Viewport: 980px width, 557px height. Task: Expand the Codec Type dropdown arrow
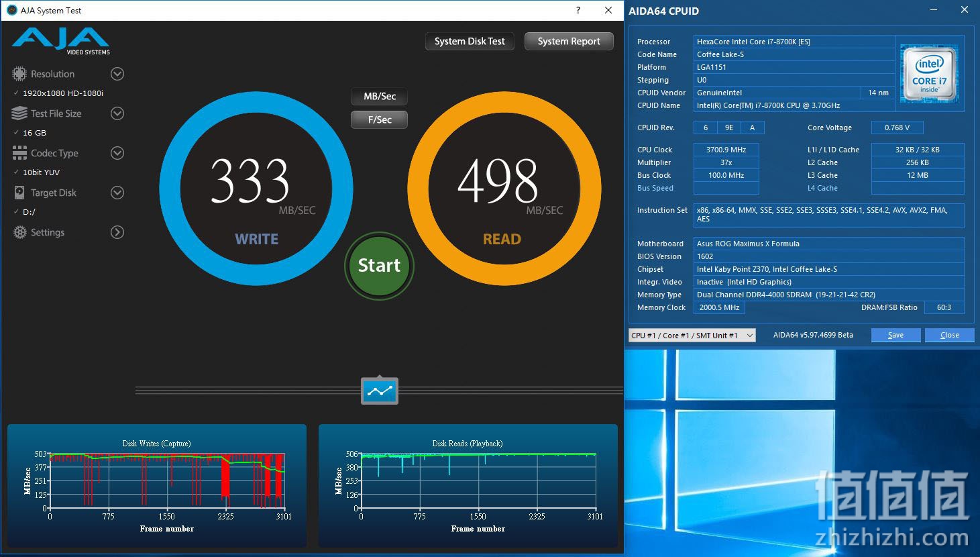[117, 153]
